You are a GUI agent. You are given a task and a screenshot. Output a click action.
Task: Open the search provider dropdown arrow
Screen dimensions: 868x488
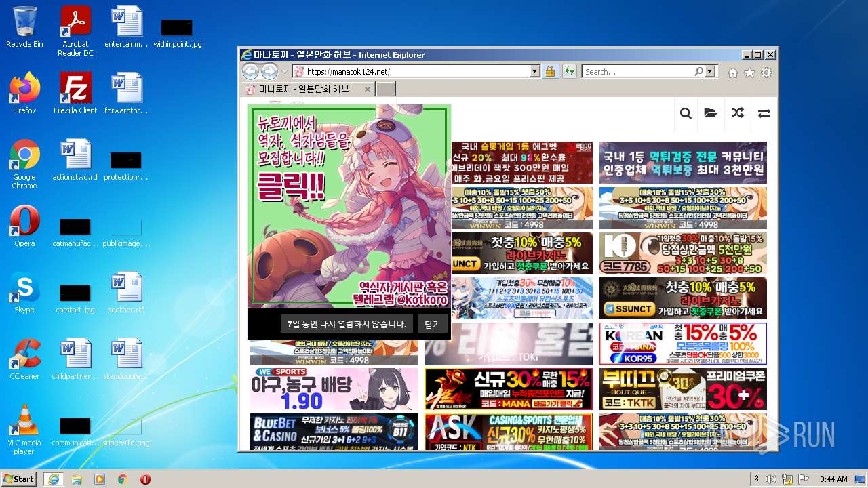coord(710,71)
